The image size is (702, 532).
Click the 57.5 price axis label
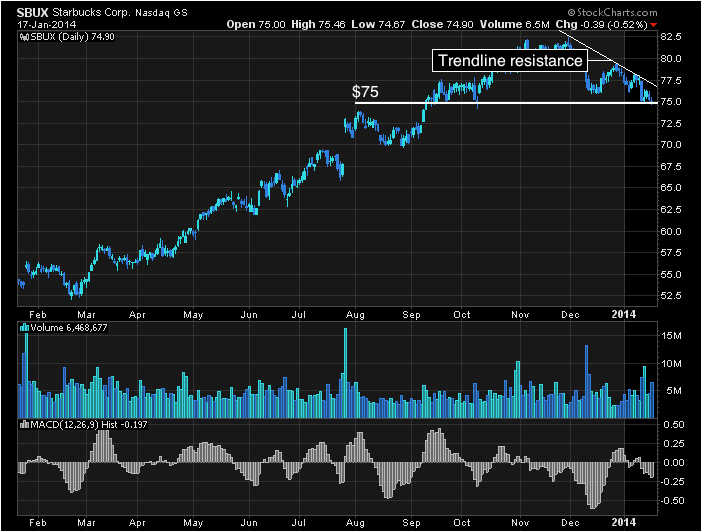point(671,253)
